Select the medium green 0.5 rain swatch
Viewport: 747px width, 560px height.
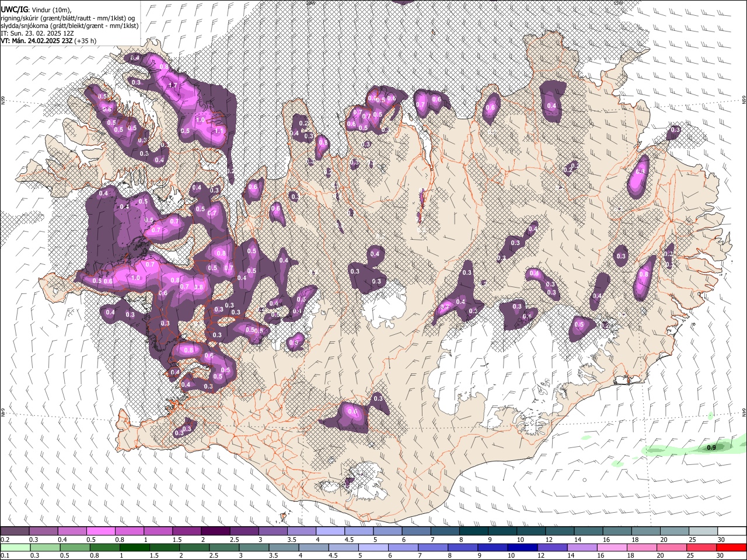[x=75, y=547]
